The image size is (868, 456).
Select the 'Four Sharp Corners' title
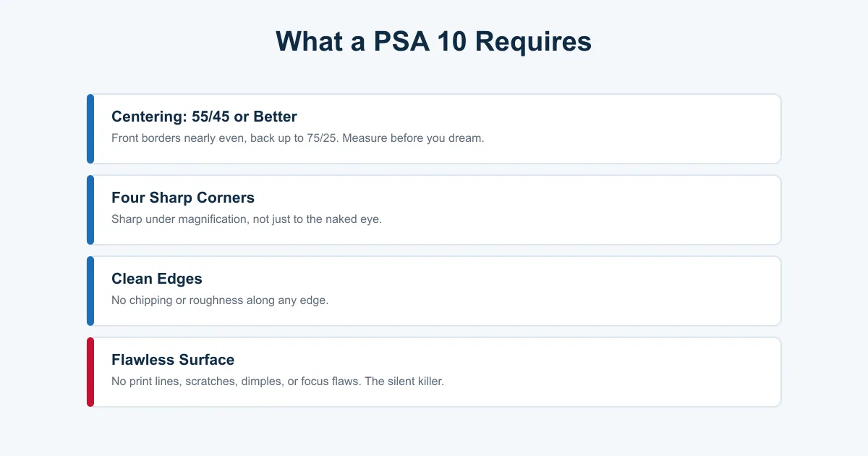[183, 198]
